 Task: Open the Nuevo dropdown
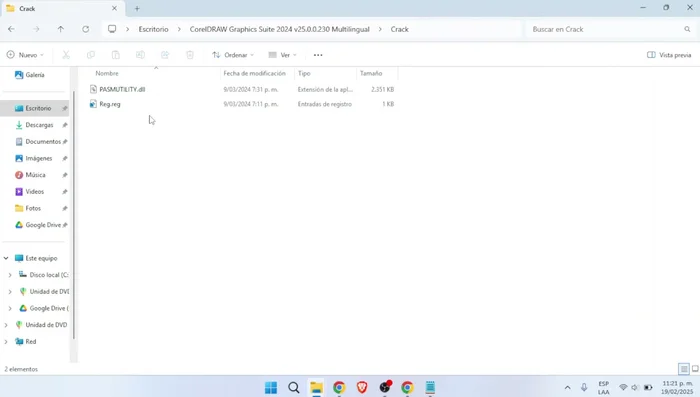click(25, 55)
